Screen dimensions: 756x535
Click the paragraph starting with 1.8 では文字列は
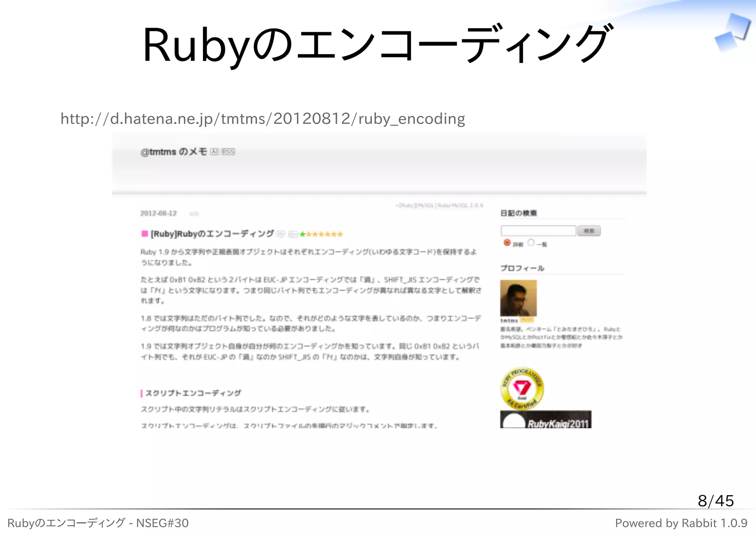(x=311, y=323)
